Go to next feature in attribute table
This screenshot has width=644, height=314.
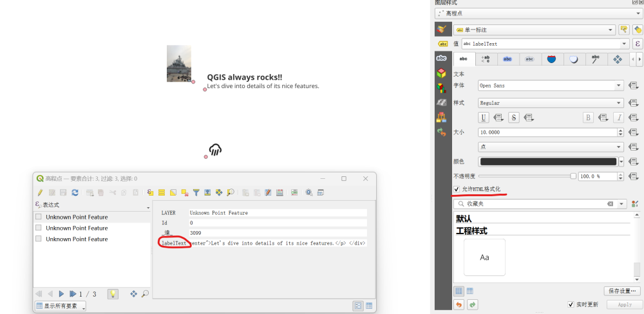click(x=62, y=294)
